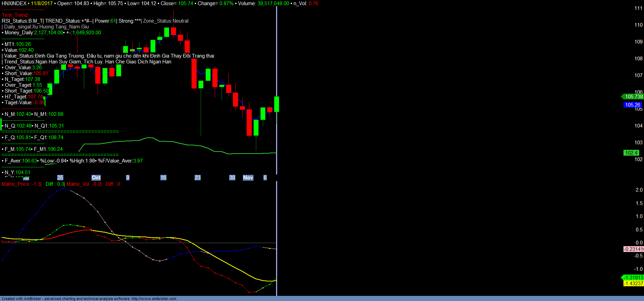Click the pink -0.23141 indicator value tag

tap(633, 249)
